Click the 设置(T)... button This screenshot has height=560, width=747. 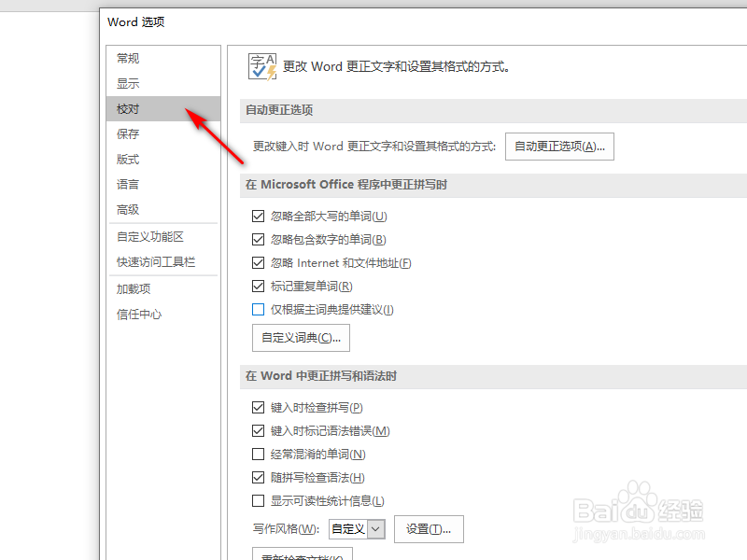[429, 529]
